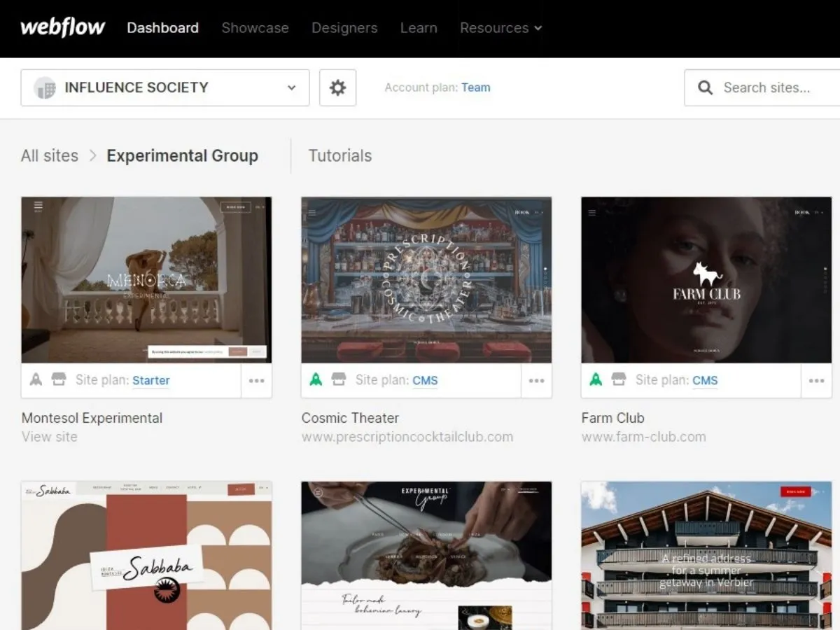Click the Starter site plan link

(x=151, y=380)
